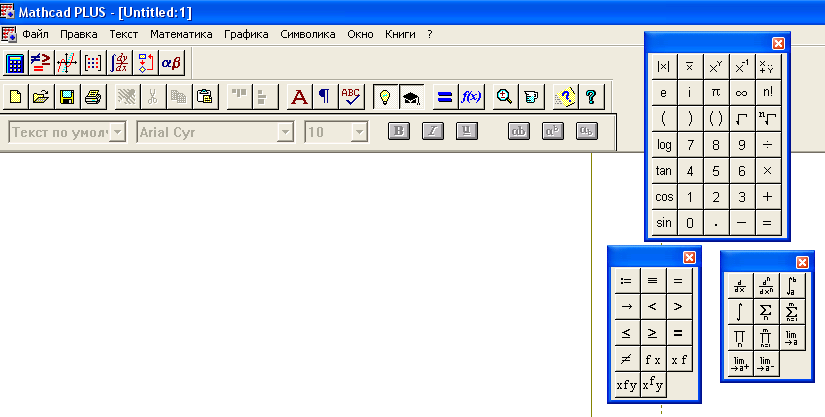825x417 pixels.
Task: Open the Математика menu
Action: pyautogui.click(x=181, y=34)
